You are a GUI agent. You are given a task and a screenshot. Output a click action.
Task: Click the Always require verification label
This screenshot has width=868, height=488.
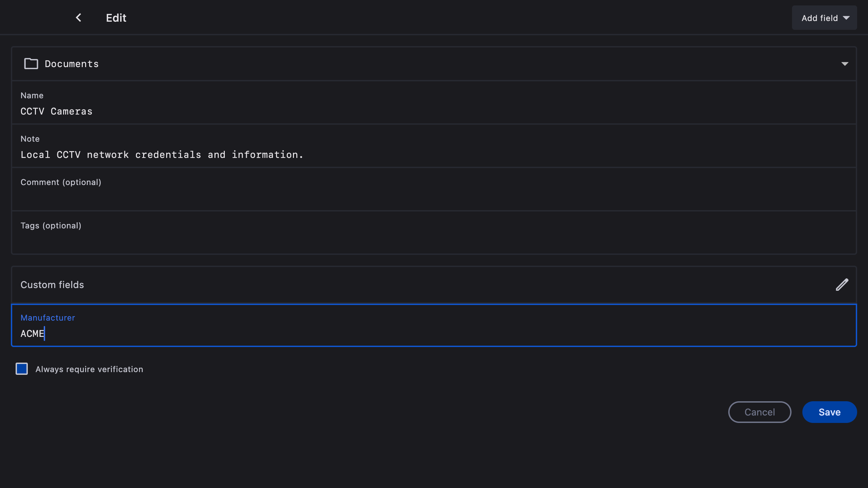click(x=89, y=369)
